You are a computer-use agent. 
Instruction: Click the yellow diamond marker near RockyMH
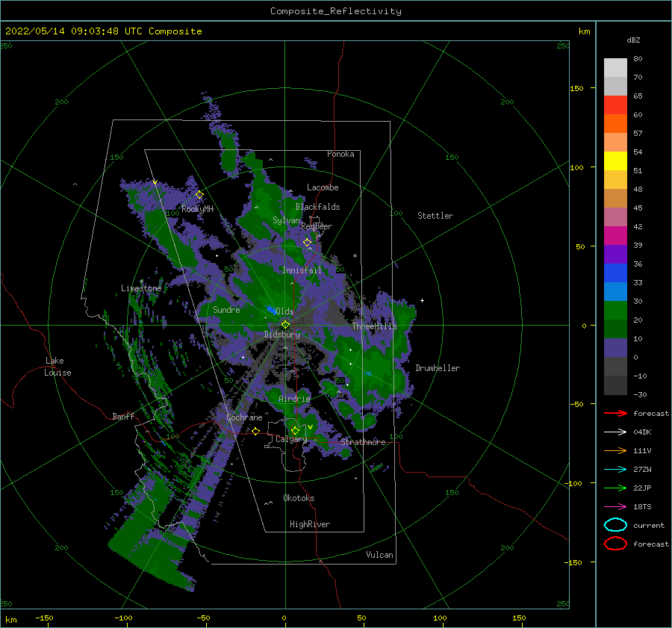[199, 195]
